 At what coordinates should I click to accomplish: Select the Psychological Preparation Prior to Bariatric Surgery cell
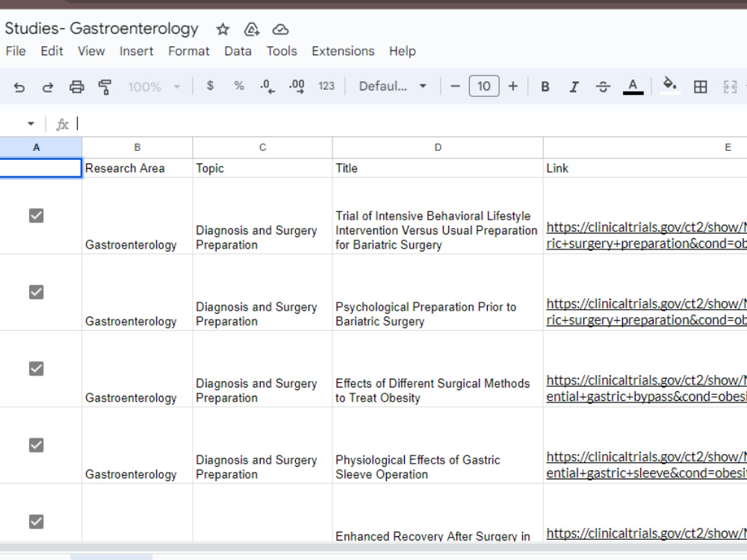[438, 293]
